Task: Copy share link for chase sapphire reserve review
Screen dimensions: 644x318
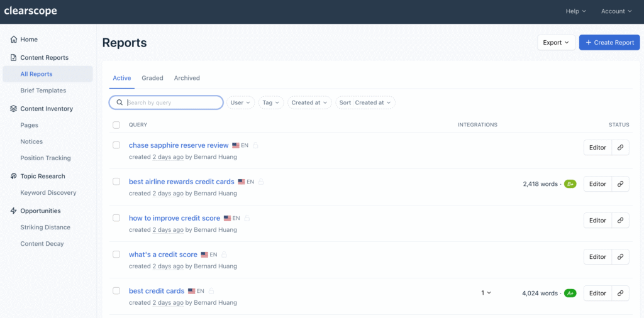Action: (620, 147)
